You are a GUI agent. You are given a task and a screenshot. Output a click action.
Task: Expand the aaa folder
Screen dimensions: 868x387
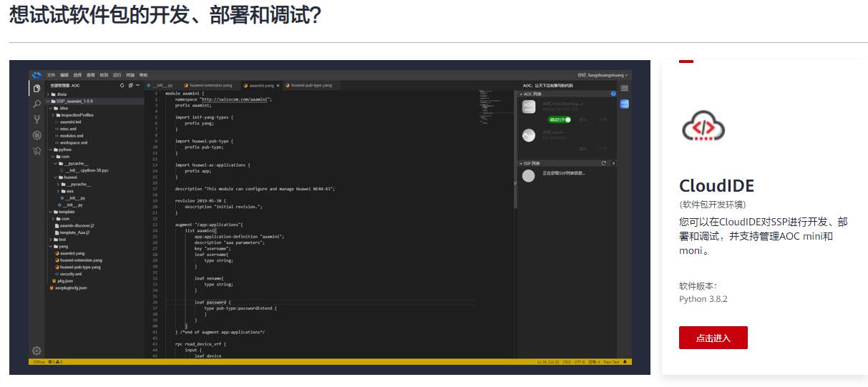click(58, 191)
